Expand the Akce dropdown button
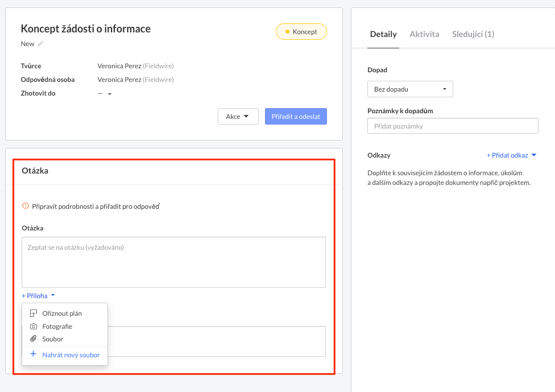The height and width of the screenshot is (392, 555). click(x=238, y=117)
